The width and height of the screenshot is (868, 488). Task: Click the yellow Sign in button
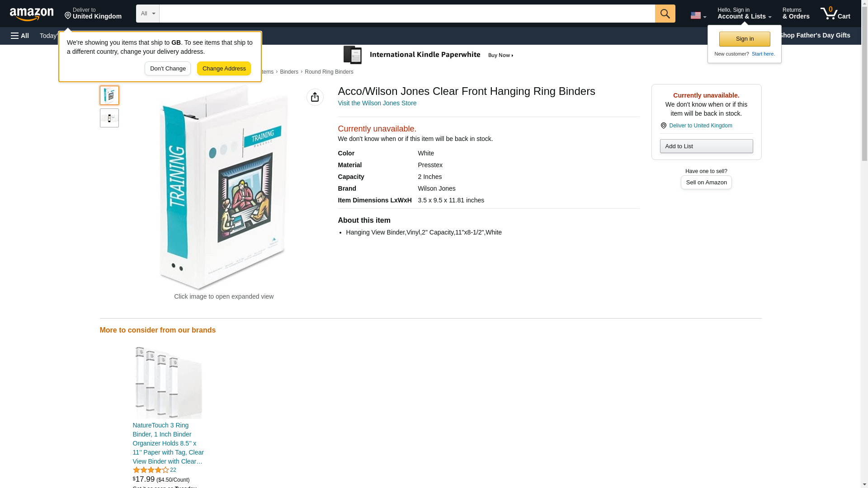click(x=744, y=39)
